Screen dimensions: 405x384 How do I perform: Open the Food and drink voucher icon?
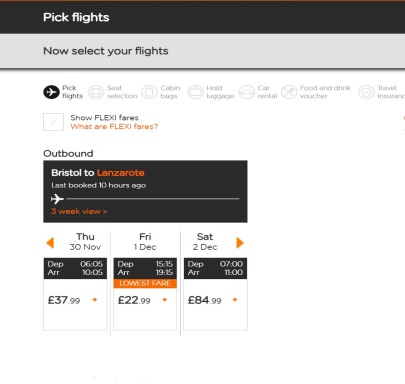(x=289, y=92)
